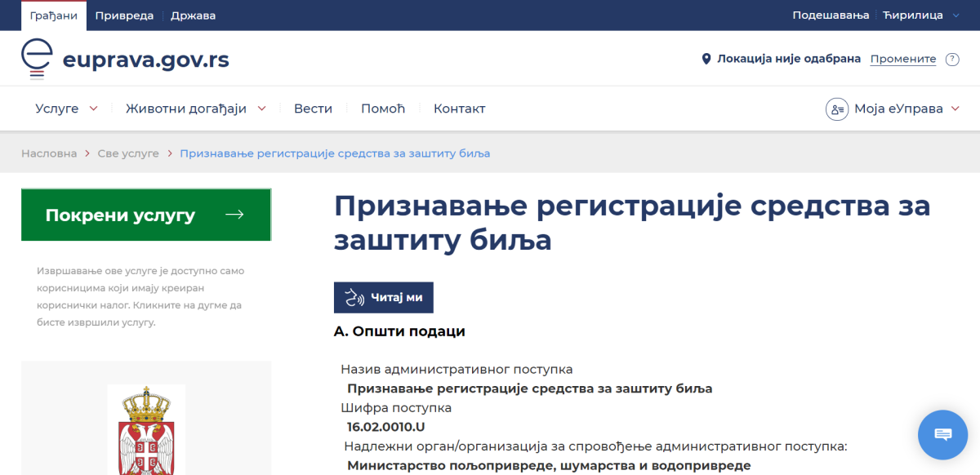The width and height of the screenshot is (980, 475).
Task: Navigate to Све услуге breadcrumb
Action: click(x=128, y=153)
